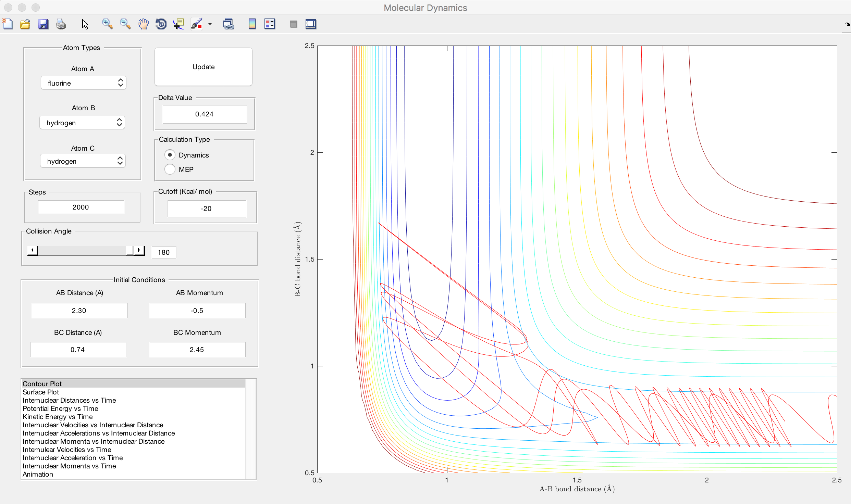The width and height of the screenshot is (851, 504).
Task: Click the Steps input field
Action: coord(81,207)
